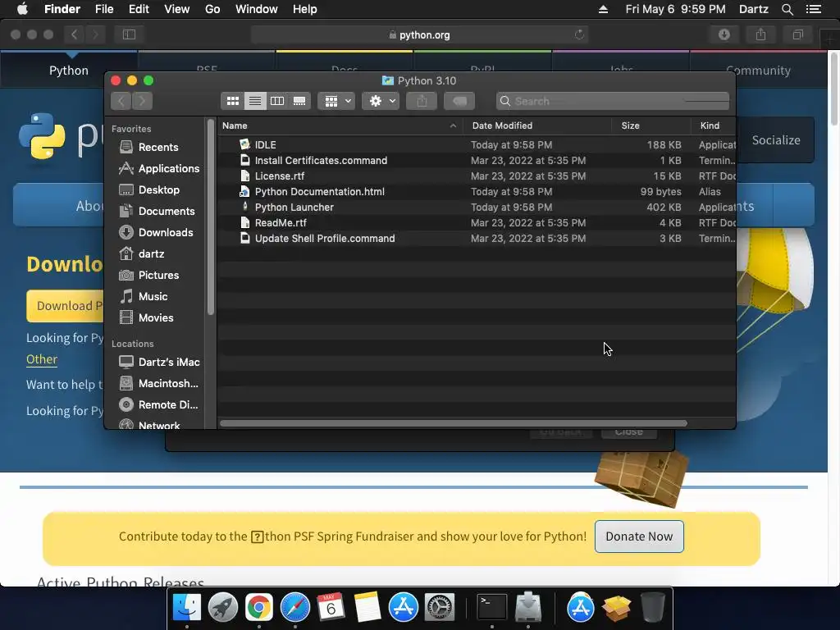Open Notification Center list icon
Viewport: 840px width, 630px height.
[813, 9]
